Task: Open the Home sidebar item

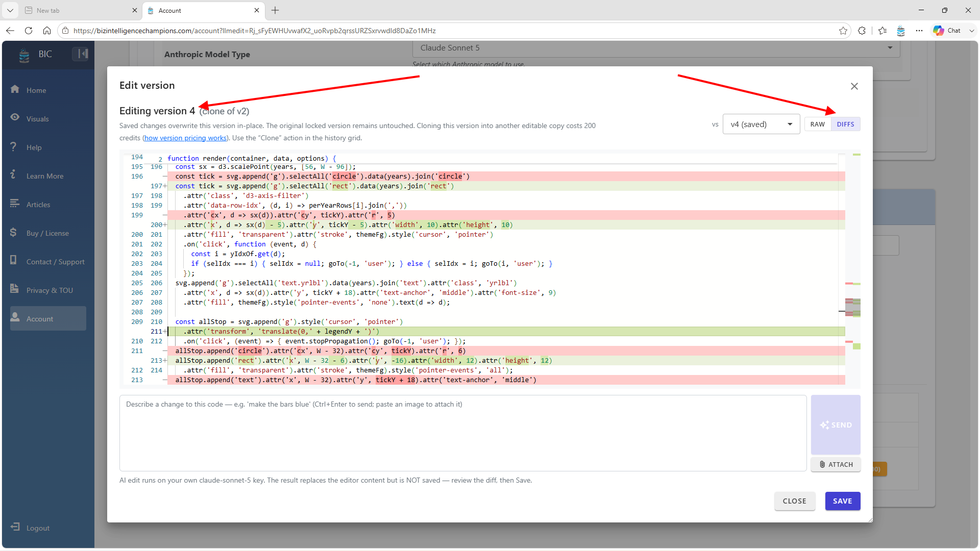Action: (36, 90)
